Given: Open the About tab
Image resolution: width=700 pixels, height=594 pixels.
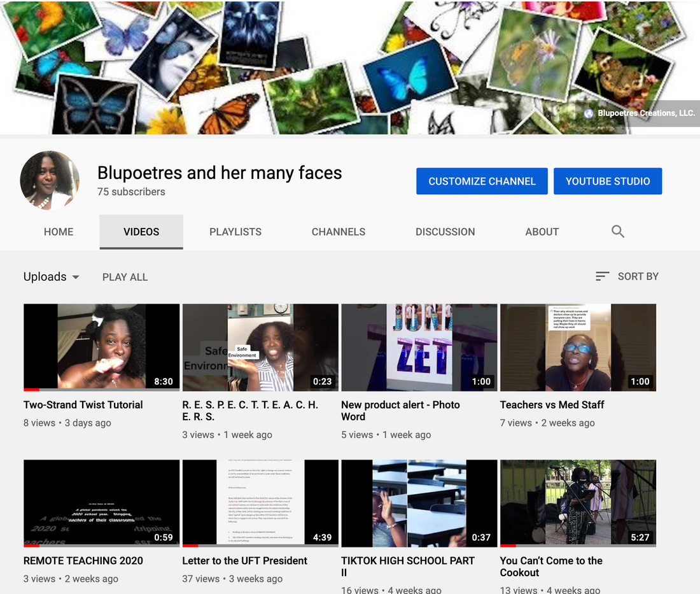Looking at the screenshot, I should tap(542, 232).
